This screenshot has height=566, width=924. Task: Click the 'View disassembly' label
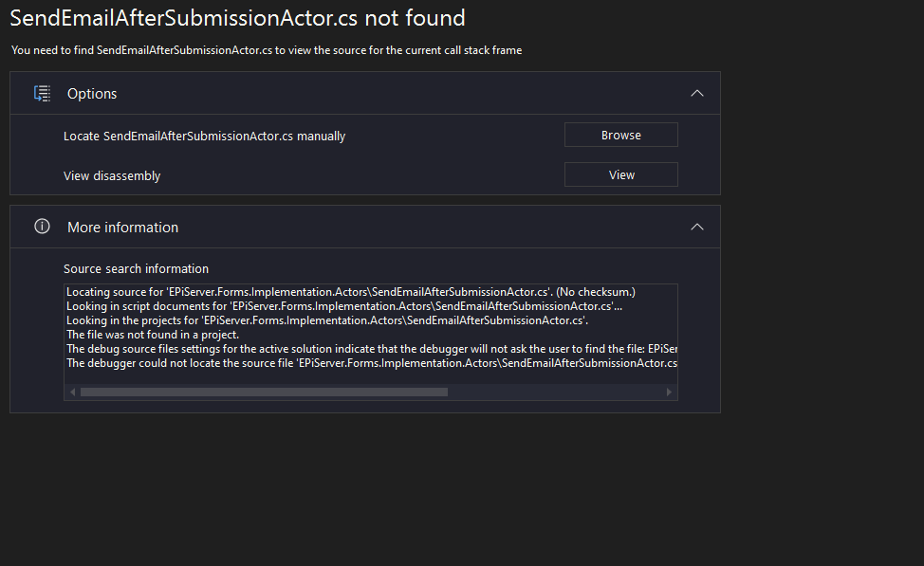click(x=112, y=175)
